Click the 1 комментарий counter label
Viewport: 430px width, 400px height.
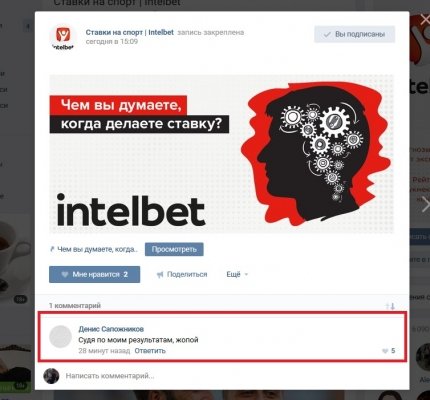pyautogui.click(x=75, y=306)
